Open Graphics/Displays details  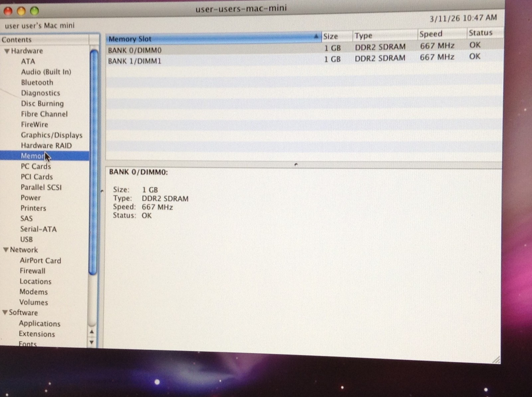(x=52, y=135)
